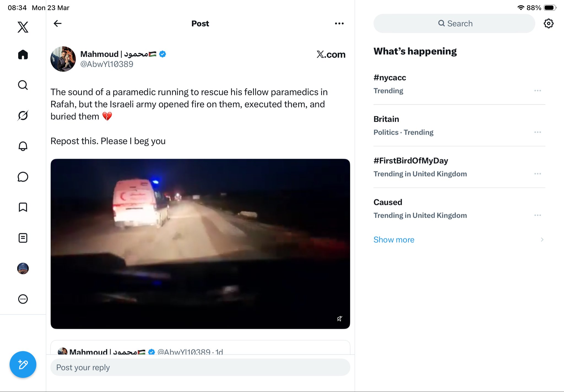
Task: Open the #FirstBirdOfMyDay trending topic
Action: coord(411,161)
